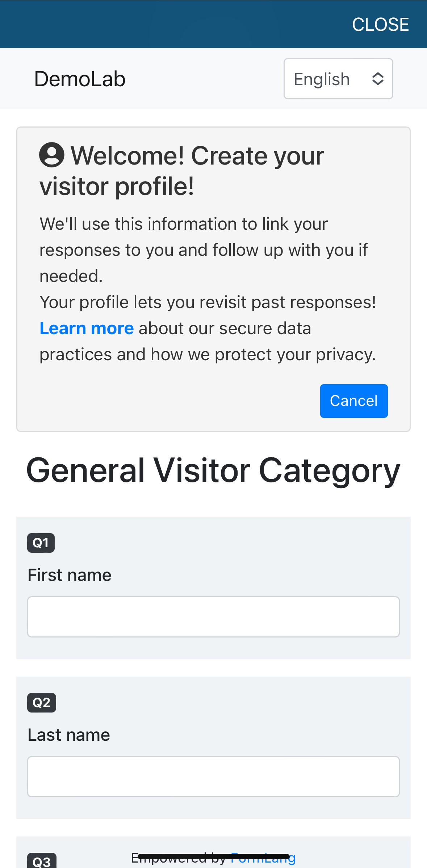This screenshot has width=427, height=868.
Task: Open the Learn more link
Action: [87, 328]
